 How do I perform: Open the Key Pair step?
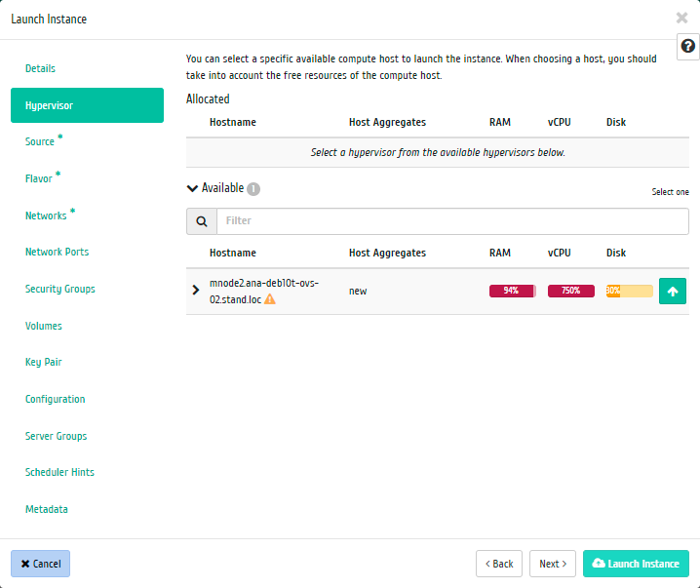(x=43, y=362)
